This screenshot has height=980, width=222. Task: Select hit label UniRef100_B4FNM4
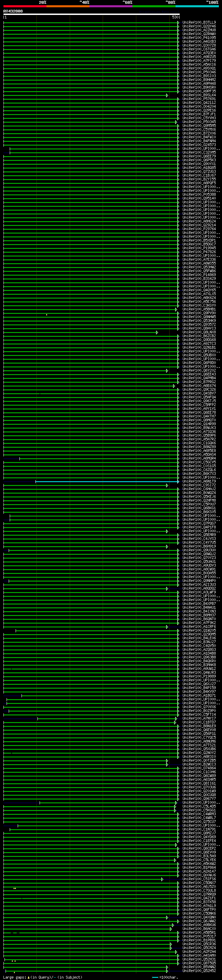tap(199, 141)
